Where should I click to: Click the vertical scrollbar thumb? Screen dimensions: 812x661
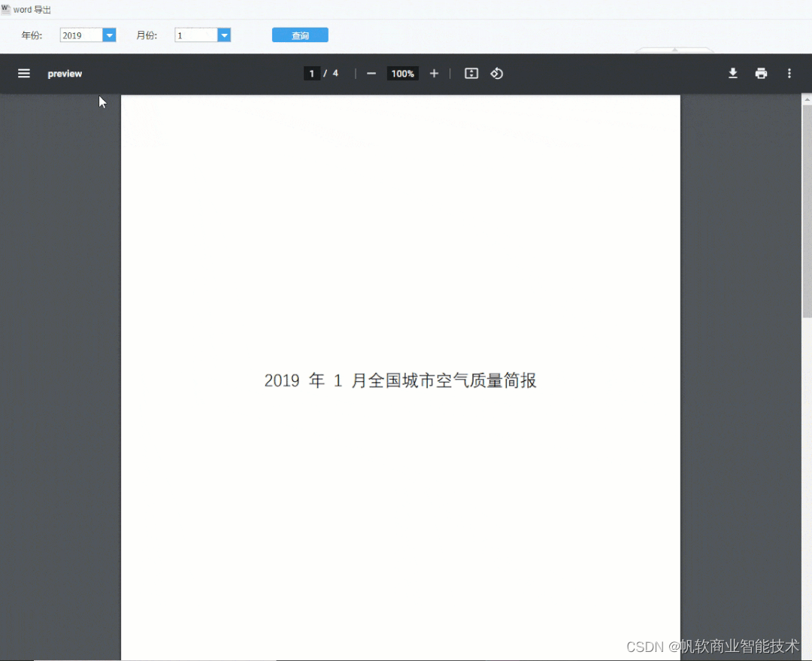point(807,211)
